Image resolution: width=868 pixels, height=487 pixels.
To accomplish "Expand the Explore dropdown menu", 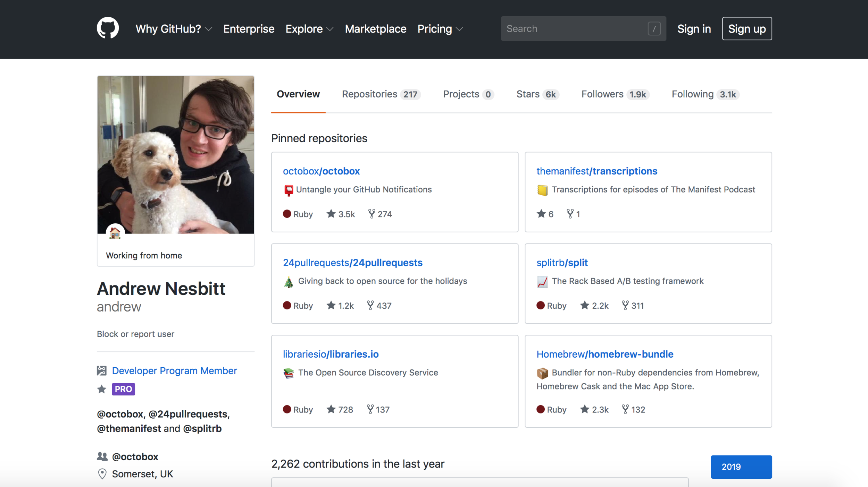I will click(x=309, y=29).
